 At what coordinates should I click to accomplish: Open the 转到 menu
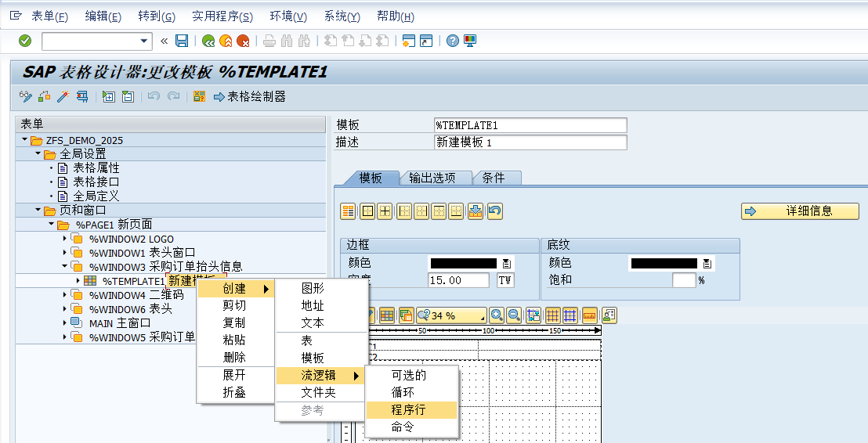click(x=157, y=16)
